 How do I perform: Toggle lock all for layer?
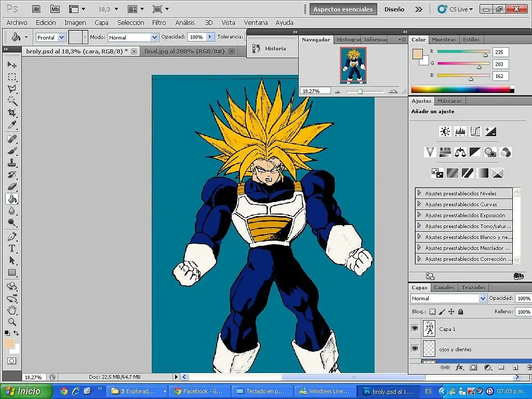tap(460, 312)
